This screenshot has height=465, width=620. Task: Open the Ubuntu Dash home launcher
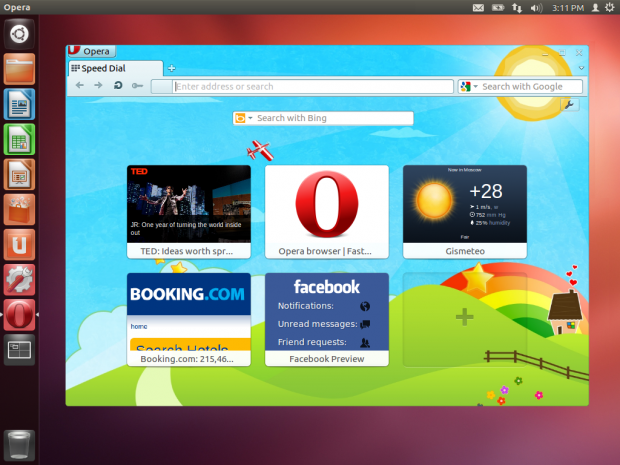click(19, 34)
